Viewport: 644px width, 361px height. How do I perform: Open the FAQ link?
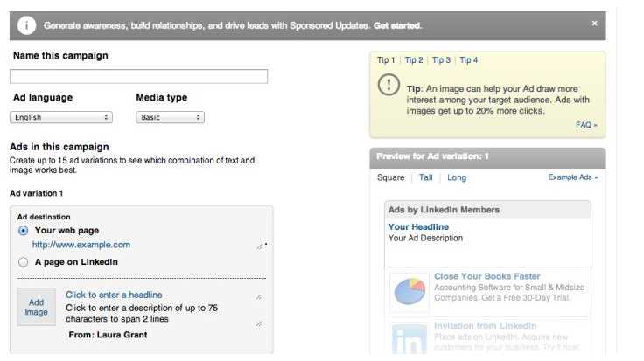coord(586,125)
